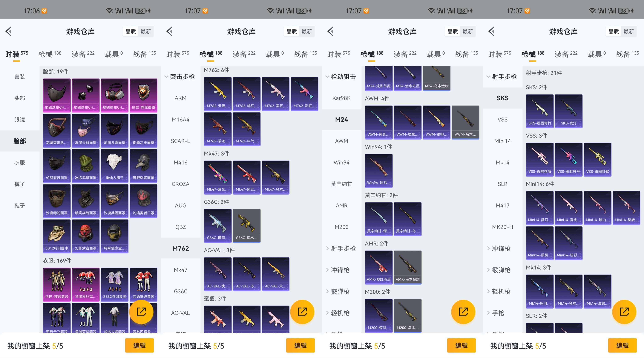Select the VSS-彩虹符号 skin
Screen dimensions: 644x358
pos(569,159)
